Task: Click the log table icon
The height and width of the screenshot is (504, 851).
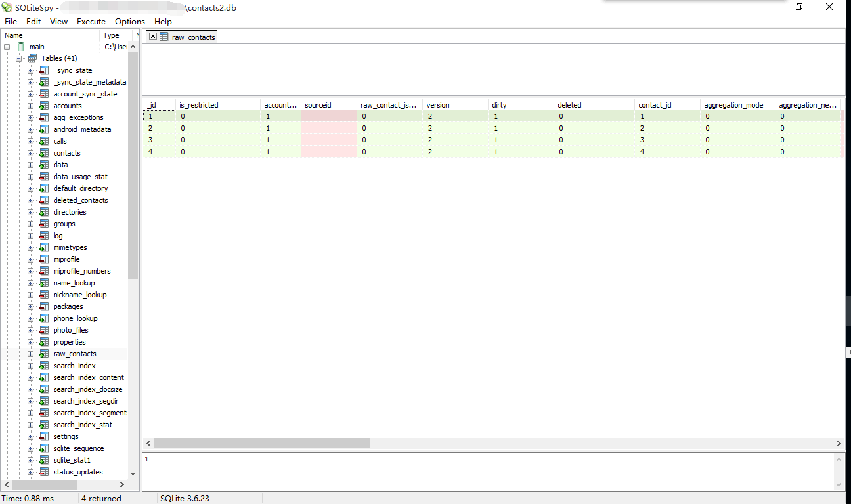Action: [44, 236]
